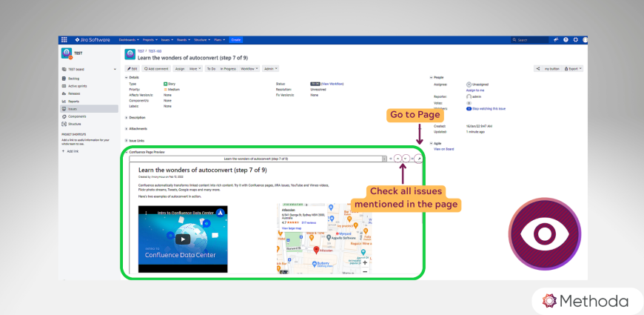The width and height of the screenshot is (644, 315).
Task: Open the app switcher grid icon
Action: coord(64,40)
